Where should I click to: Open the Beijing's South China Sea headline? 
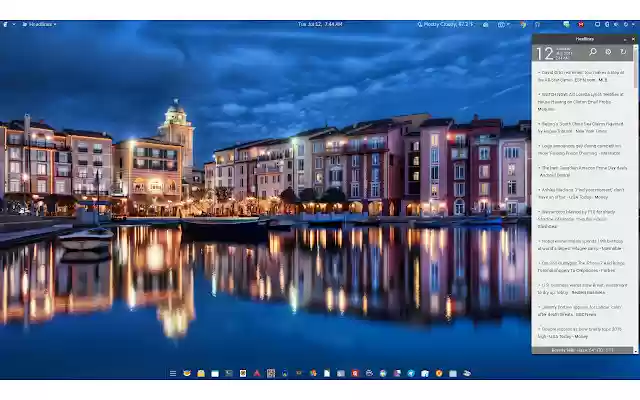(x=581, y=127)
